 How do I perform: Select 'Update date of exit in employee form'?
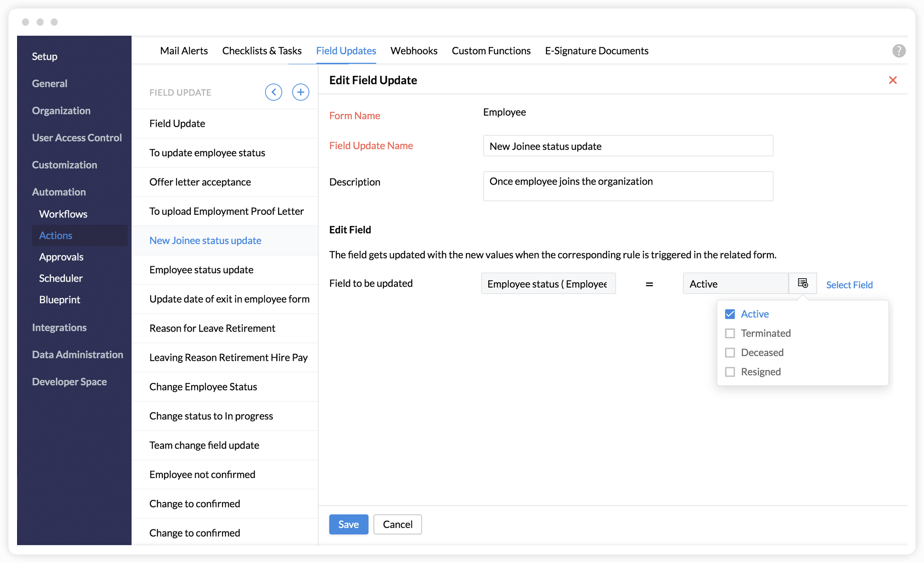(x=225, y=299)
